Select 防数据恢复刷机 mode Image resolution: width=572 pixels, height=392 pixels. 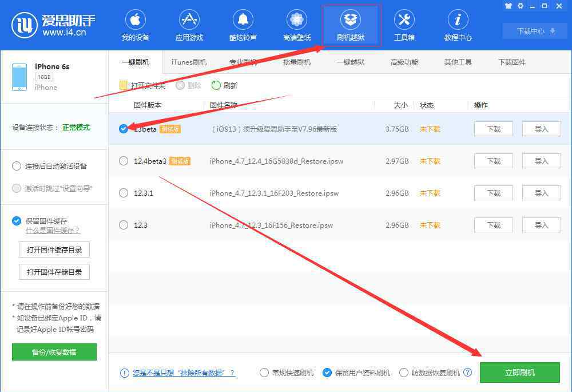coord(403,373)
